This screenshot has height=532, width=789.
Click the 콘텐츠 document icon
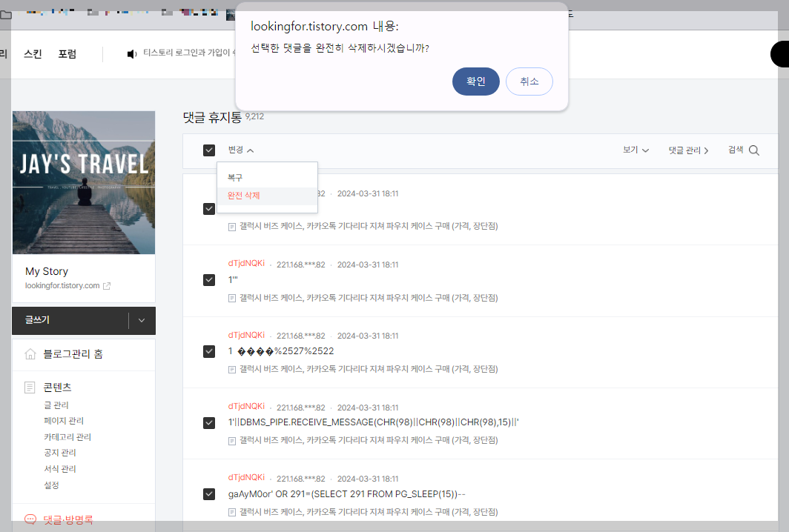[x=30, y=388]
